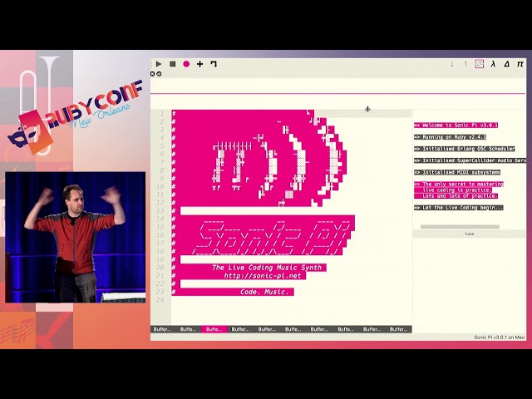Select the highlighted pink Buffer tab
This screenshot has width=532, height=399.
214,329
